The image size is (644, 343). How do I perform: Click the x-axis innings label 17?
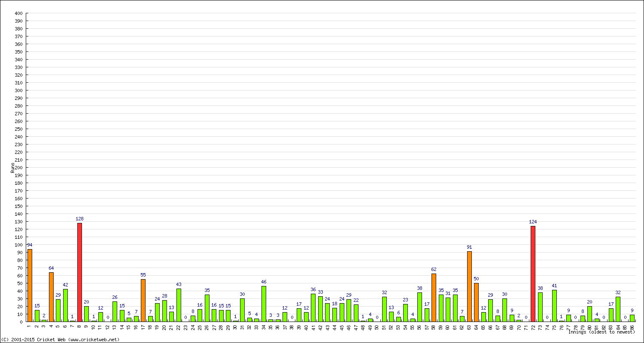click(143, 327)
